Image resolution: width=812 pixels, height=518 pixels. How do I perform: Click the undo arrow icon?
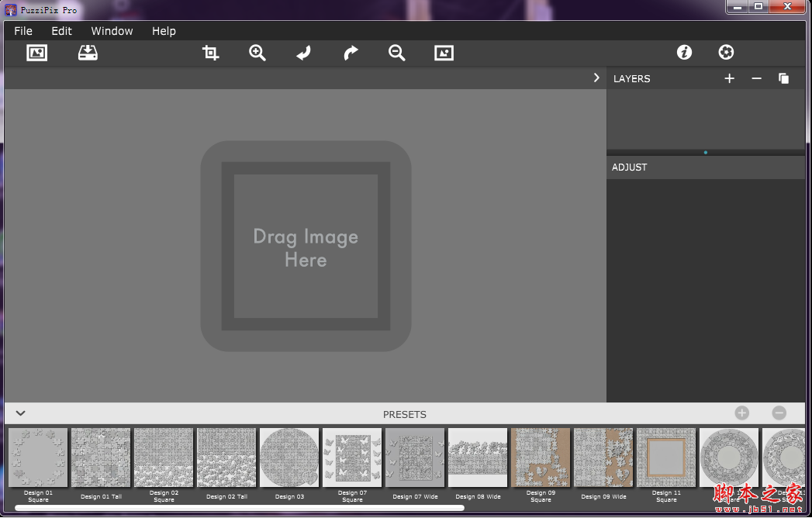pos(304,53)
